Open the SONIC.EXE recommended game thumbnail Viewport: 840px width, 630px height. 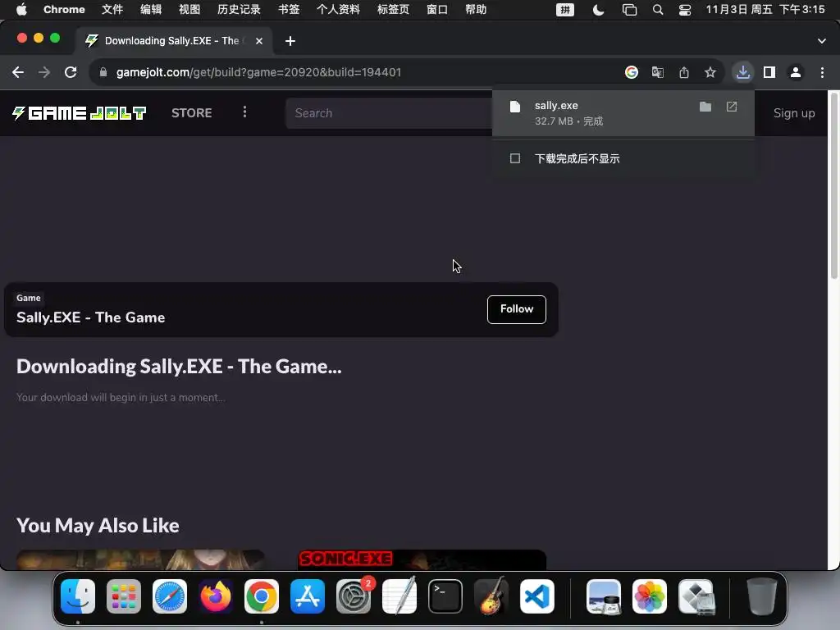422,559
